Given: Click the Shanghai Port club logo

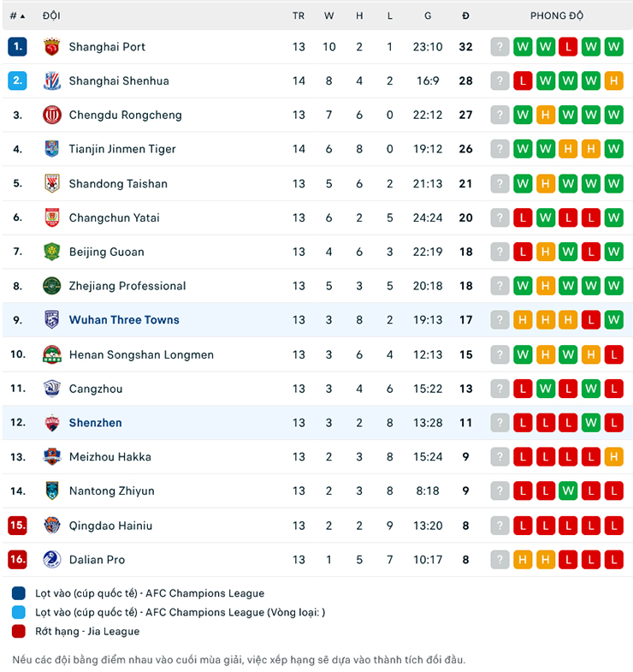Looking at the screenshot, I should point(52,47).
